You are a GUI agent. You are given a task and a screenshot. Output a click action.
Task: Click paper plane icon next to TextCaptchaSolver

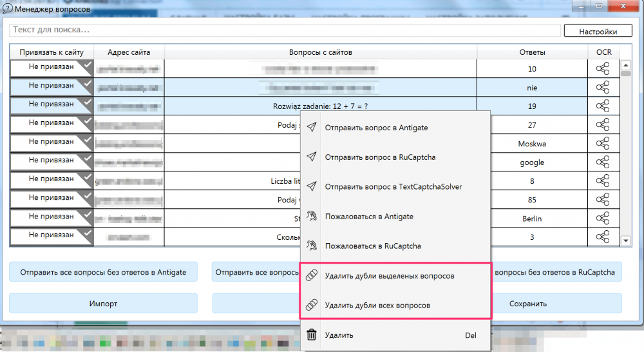click(x=312, y=186)
